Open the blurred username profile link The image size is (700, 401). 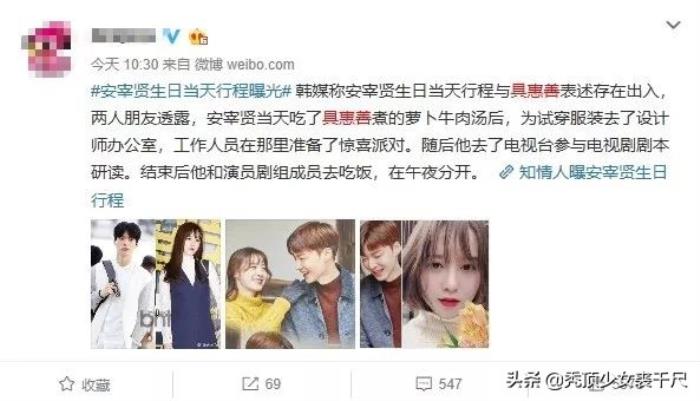[x=123, y=36]
